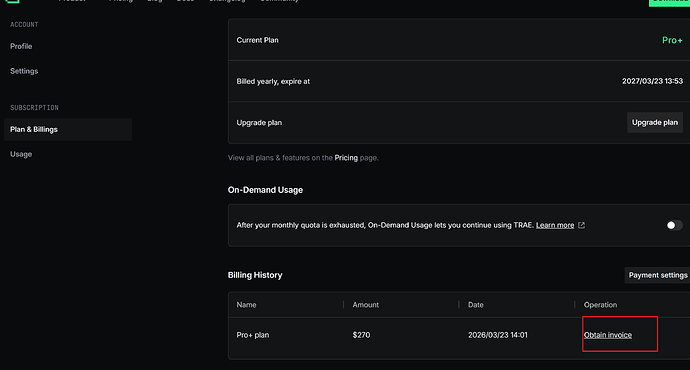This screenshot has height=370, width=690.
Task: Click the Amount column header
Action: (365, 304)
